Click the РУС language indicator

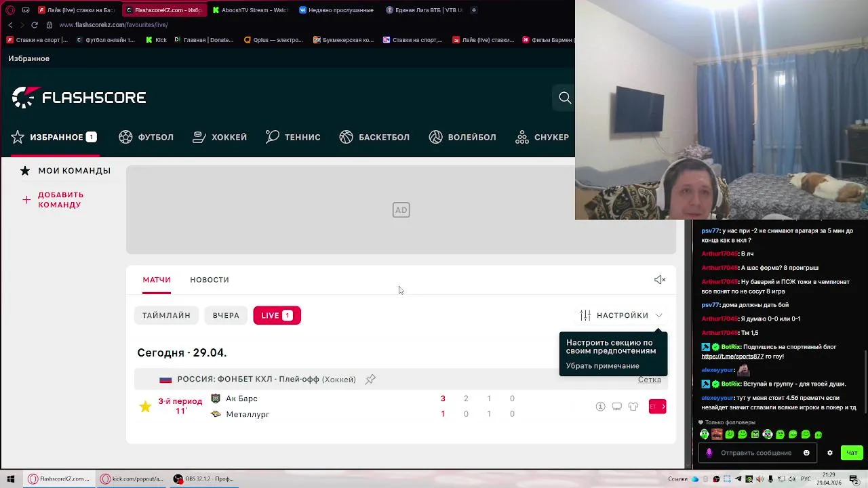coord(806,479)
